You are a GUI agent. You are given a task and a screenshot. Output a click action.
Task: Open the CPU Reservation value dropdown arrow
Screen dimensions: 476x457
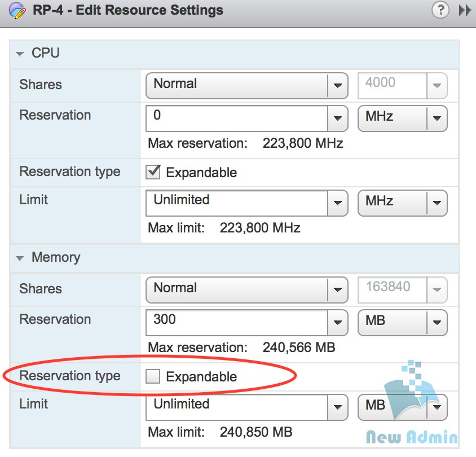[x=337, y=118]
